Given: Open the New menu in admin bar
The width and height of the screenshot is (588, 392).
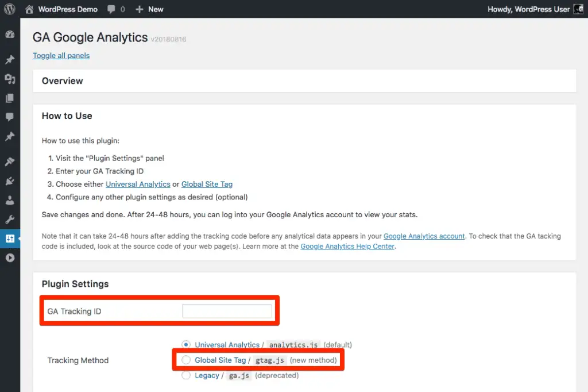Looking at the screenshot, I should pos(149,9).
